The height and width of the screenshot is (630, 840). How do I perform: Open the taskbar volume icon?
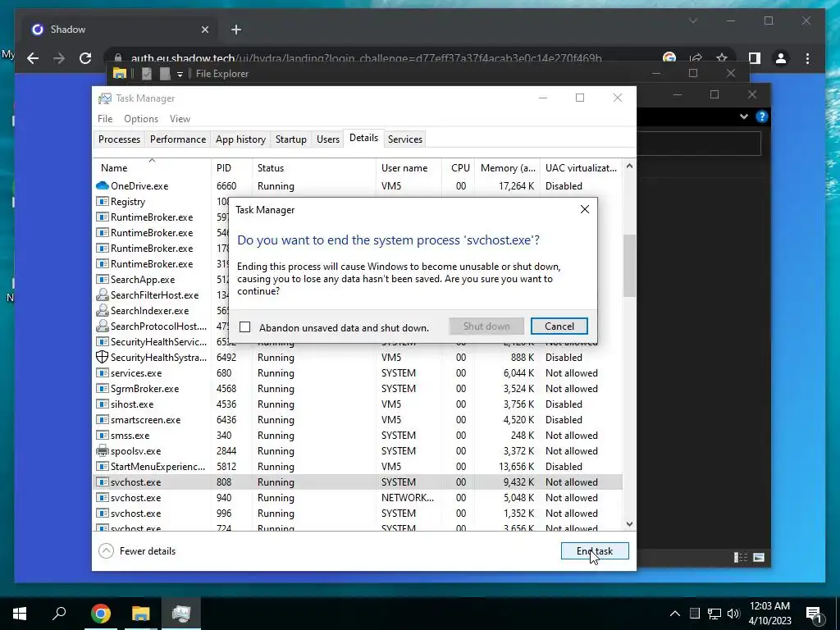coord(734,614)
